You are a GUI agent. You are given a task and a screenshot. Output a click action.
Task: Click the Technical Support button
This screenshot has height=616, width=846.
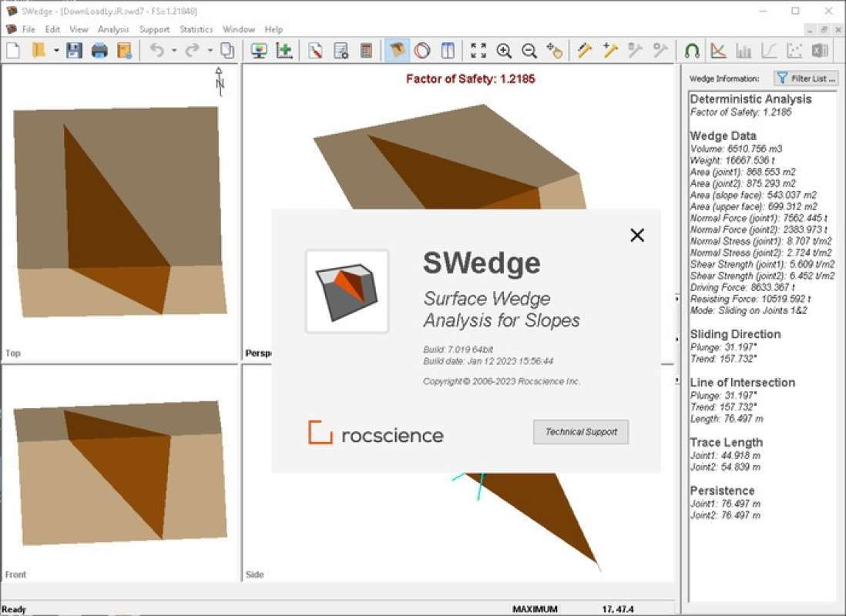[581, 432]
